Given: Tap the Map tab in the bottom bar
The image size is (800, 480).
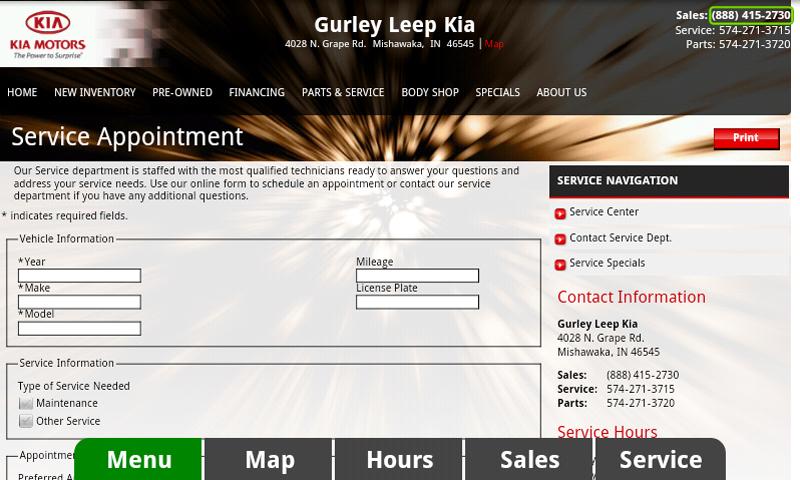Looking at the screenshot, I should 269,459.
